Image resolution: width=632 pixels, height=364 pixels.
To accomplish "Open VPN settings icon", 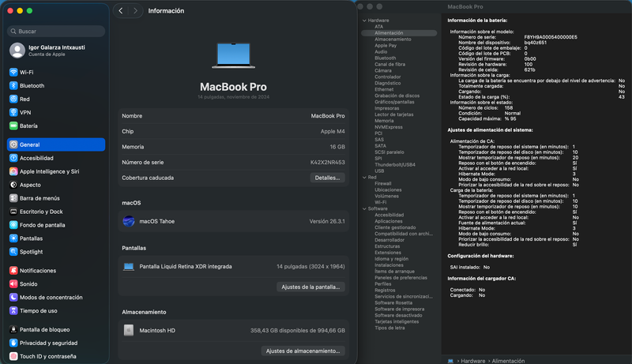I will point(13,112).
